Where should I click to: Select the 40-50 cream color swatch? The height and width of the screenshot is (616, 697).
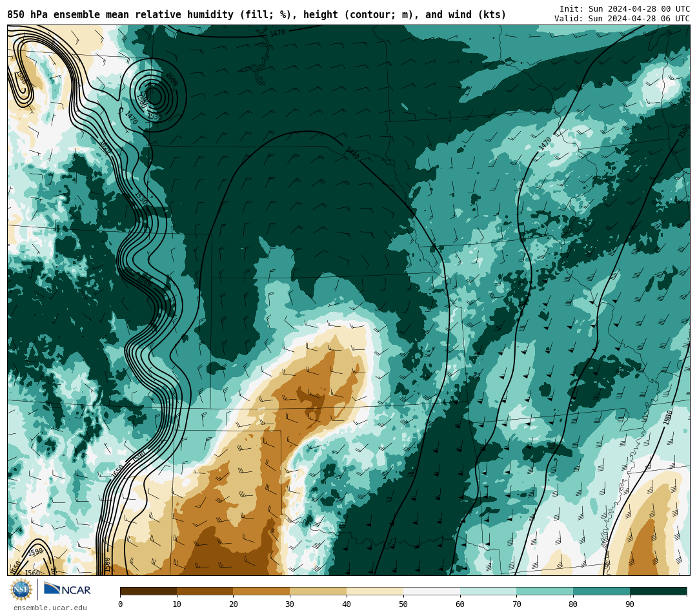(375, 591)
